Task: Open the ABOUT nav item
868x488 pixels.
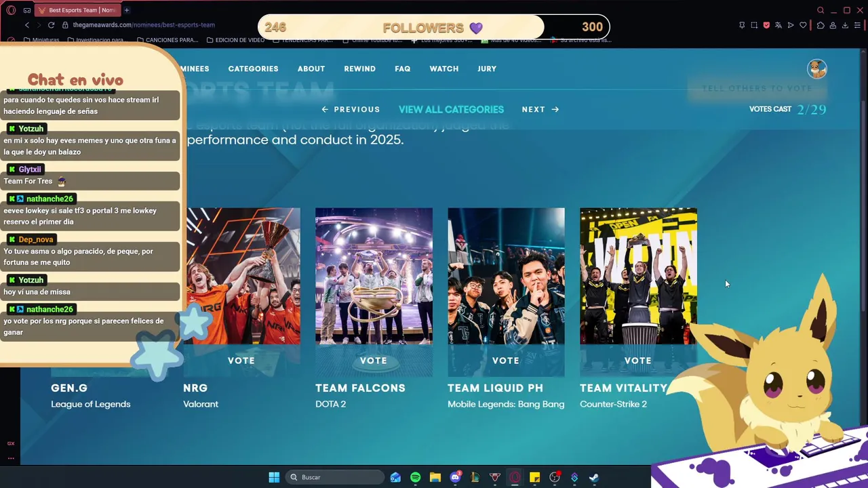Action: tap(311, 69)
